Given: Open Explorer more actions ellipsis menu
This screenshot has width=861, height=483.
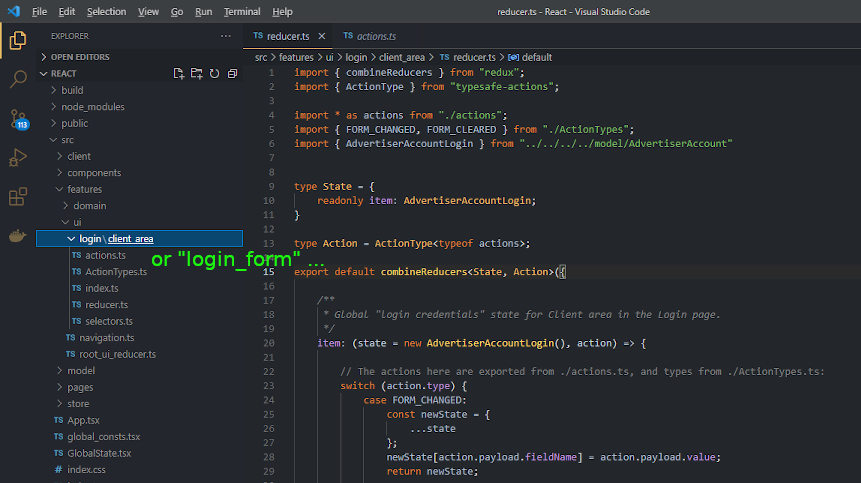Looking at the screenshot, I should click(x=226, y=36).
